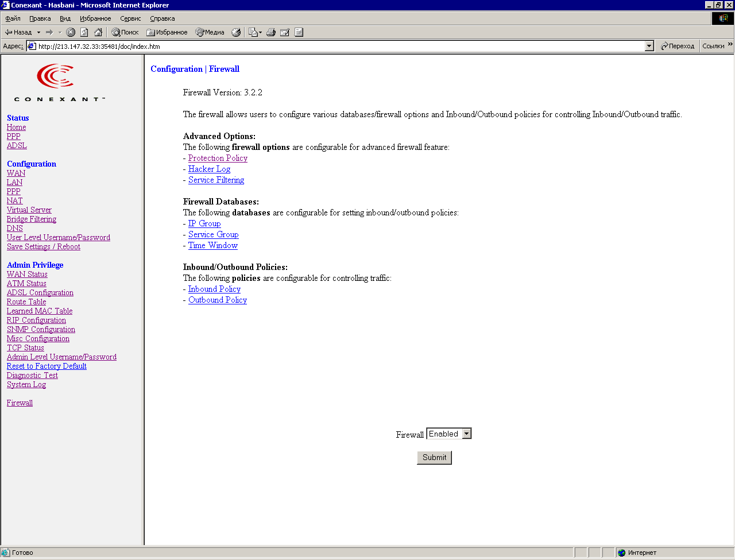Open the SNMP Configuration link
The image size is (735, 560).
point(41,329)
